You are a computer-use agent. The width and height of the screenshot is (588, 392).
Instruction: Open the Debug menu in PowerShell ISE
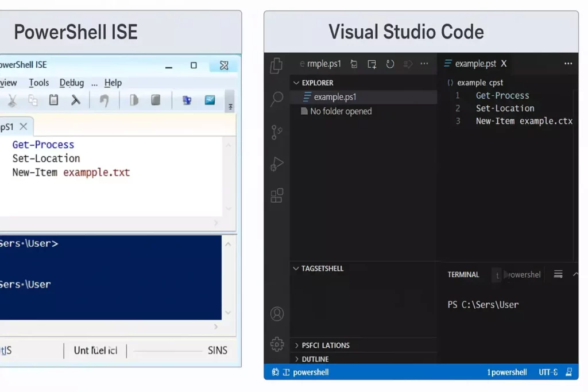tap(72, 83)
